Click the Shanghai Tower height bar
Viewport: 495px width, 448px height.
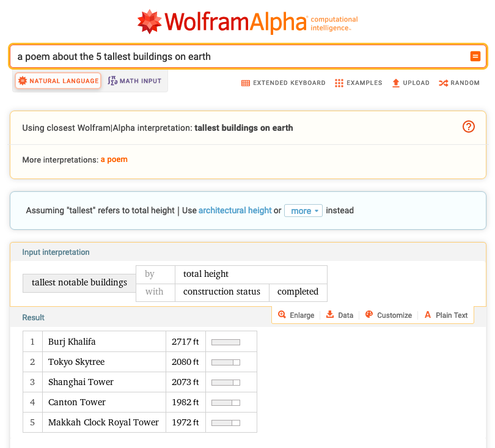tap(226, 383)
